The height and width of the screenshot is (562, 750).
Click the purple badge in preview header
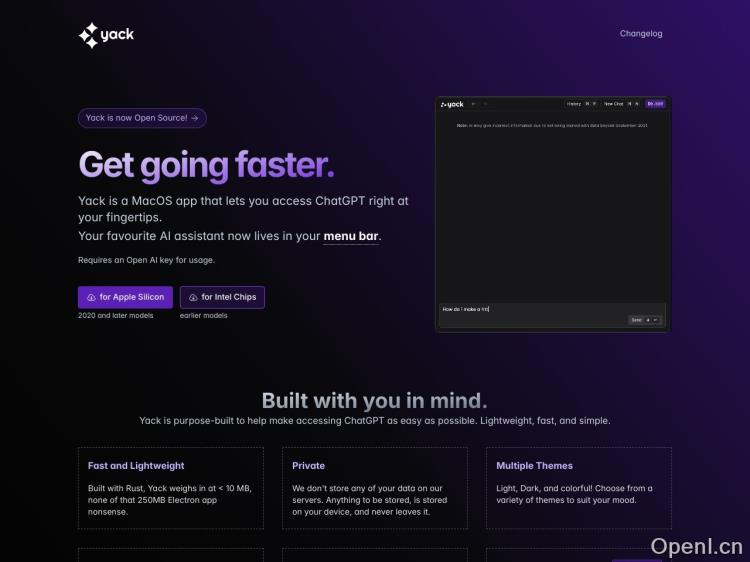(655, 104)
